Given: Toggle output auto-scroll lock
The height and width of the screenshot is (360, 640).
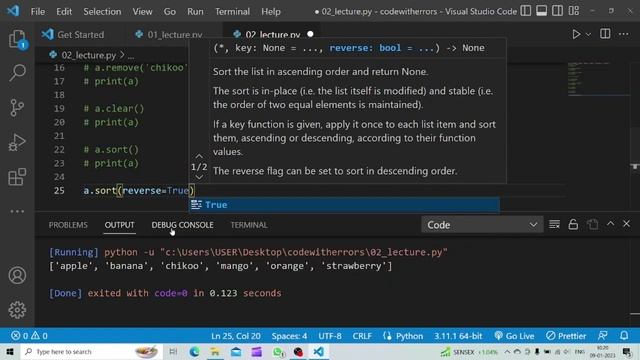Looking at the screenshot, I should pyautogui.click(x=573, y=224).
